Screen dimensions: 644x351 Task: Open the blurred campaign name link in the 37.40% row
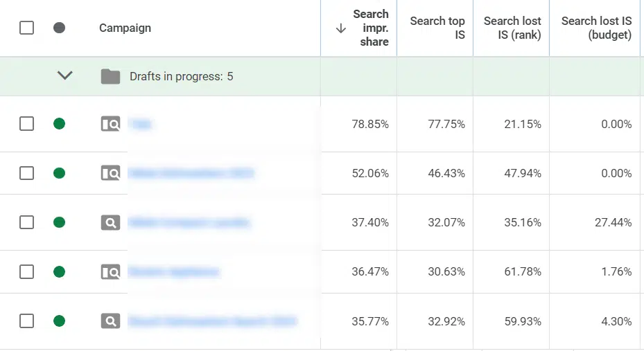[x=189, y=222]
